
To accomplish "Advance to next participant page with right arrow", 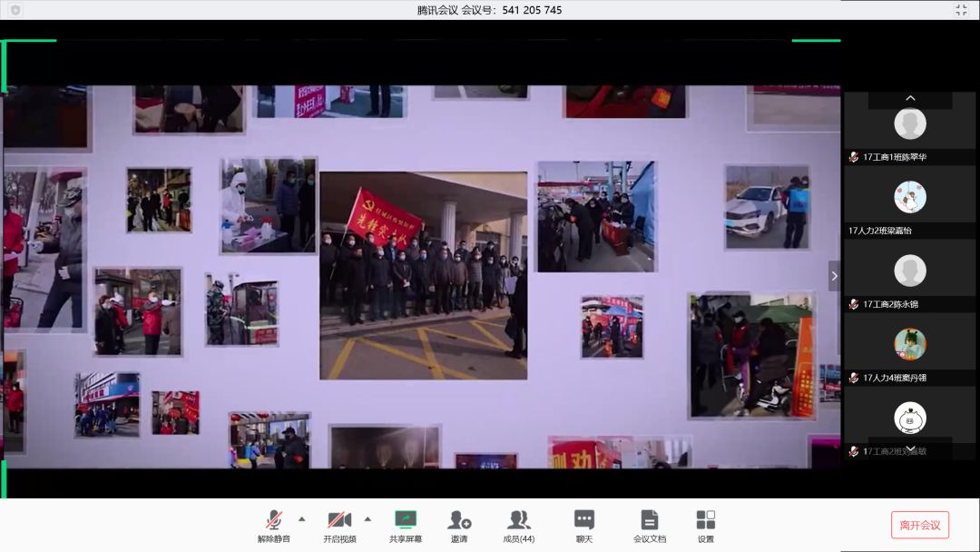I will click(x=834, y=276).
